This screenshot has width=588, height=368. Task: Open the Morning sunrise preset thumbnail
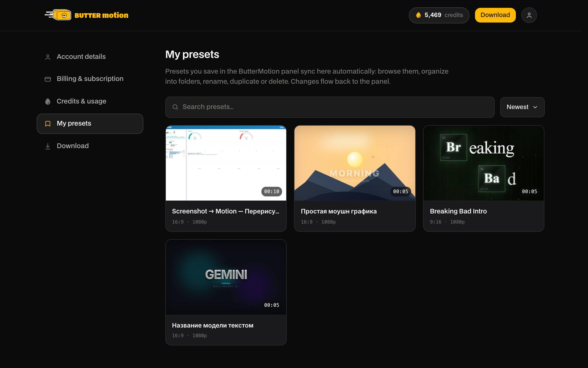tap(355, 163)
